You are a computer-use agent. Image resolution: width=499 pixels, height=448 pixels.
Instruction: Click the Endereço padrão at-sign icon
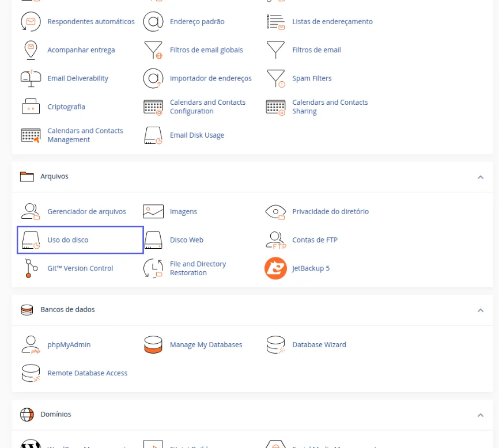[x=153, y=22]
